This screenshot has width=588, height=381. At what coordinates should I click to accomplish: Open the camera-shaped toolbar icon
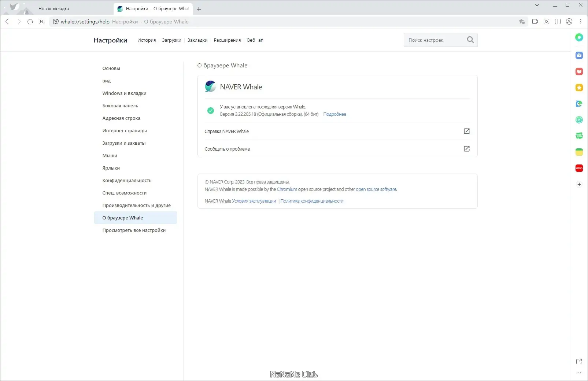tap(535, 22)
